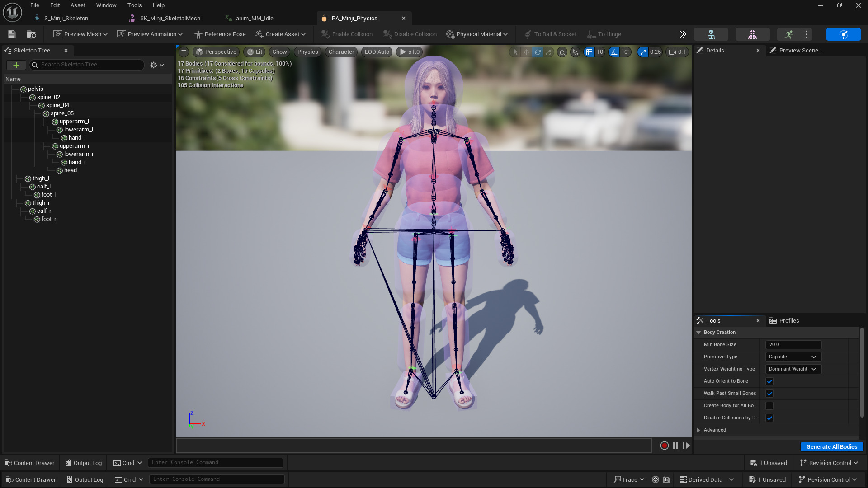The width and height of the screenshot is (868, 488).
Task: Toggle the Auto Orient to Bone checkbox
Action: click(769, 381)
